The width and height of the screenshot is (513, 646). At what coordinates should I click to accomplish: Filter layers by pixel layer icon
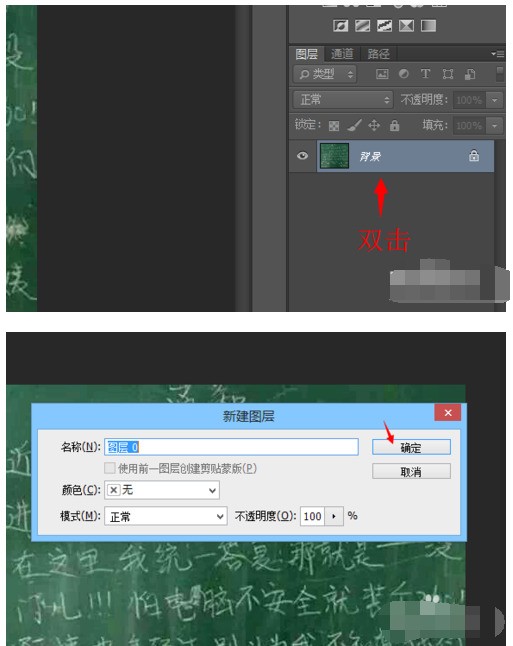coord(382,74)
